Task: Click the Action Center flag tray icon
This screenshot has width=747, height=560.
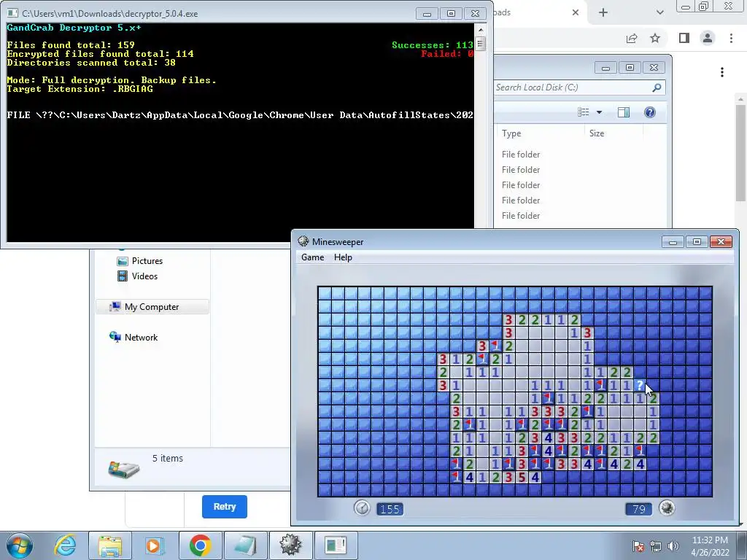Action: point(638,546)
